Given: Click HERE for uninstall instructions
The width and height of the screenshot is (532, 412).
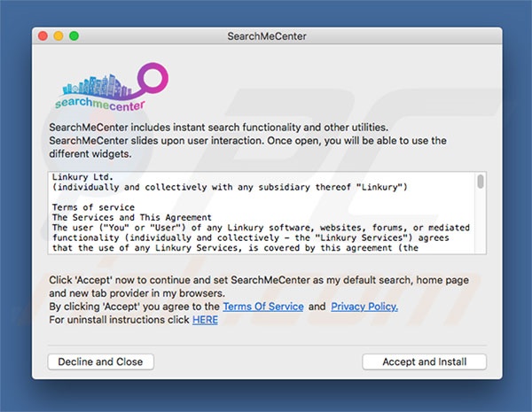Looking at the screenshot, I should point(205,320).
